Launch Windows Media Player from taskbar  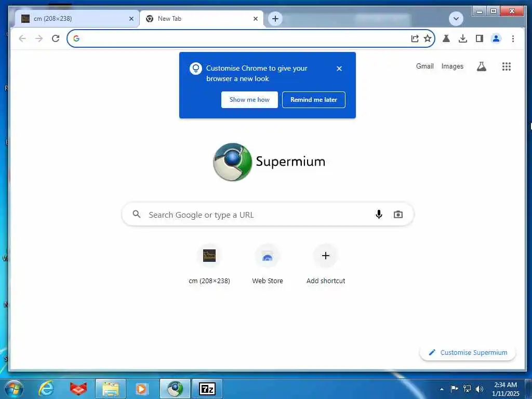(x=141, y=389)
